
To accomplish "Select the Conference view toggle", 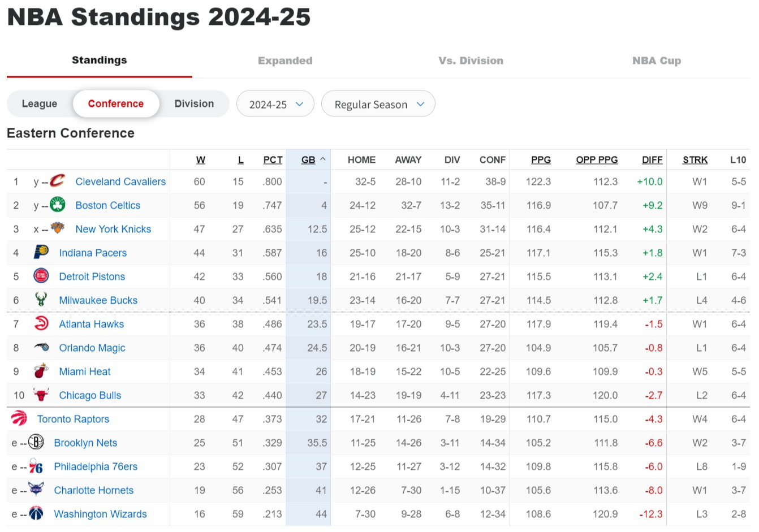I will click(116, 103).
